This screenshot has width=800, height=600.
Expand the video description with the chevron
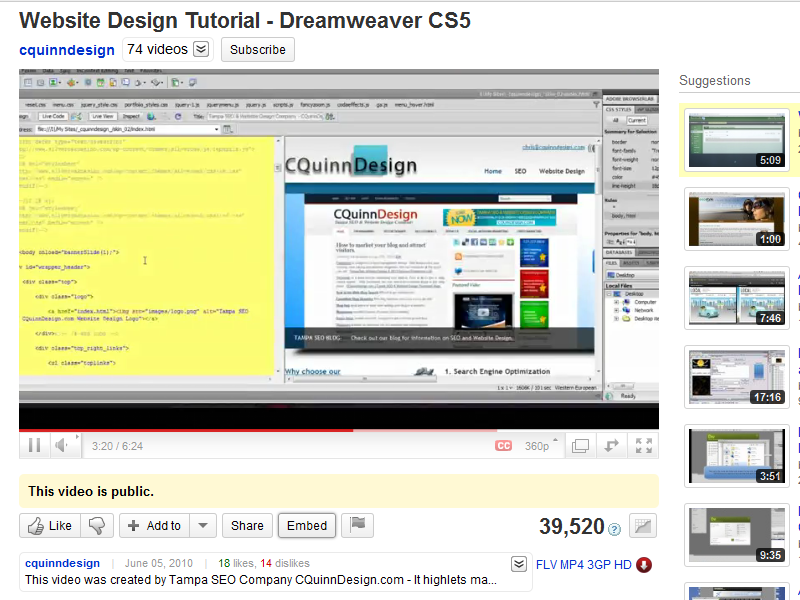[x=519, y=563]
